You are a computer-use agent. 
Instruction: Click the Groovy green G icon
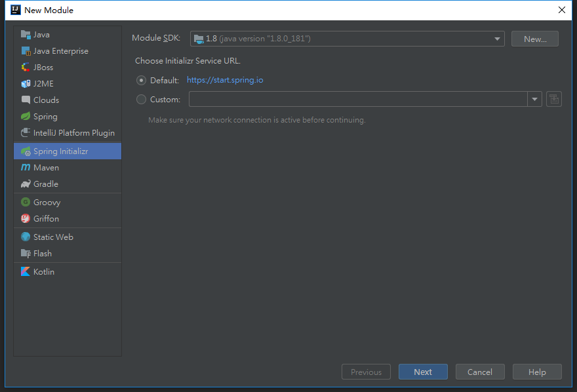point(26,203)
